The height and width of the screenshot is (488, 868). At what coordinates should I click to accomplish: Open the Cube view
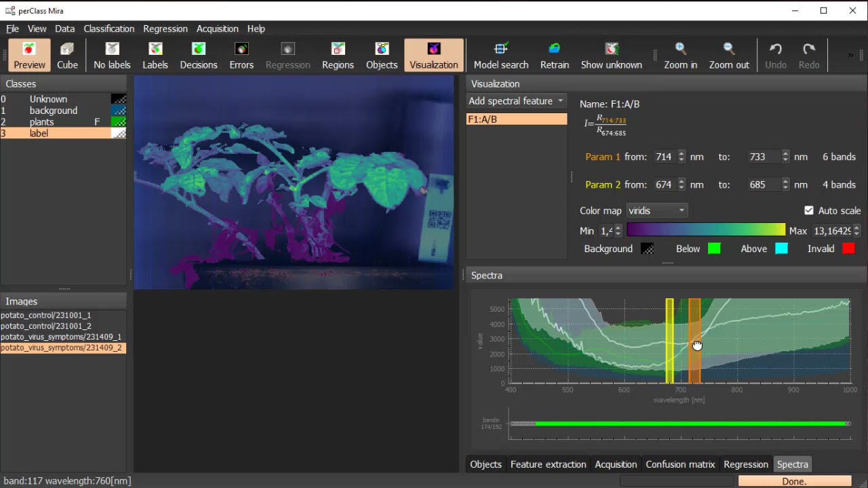point(67,56)
